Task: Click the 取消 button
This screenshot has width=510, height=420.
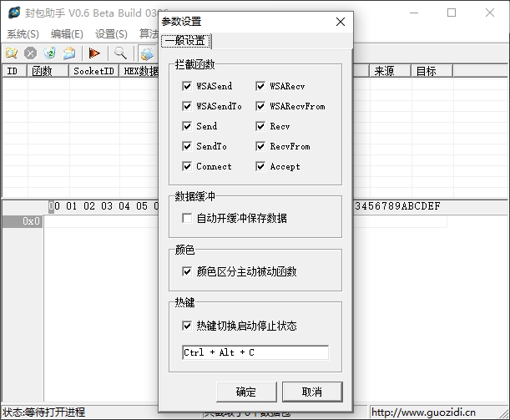Action: (312, 392)
